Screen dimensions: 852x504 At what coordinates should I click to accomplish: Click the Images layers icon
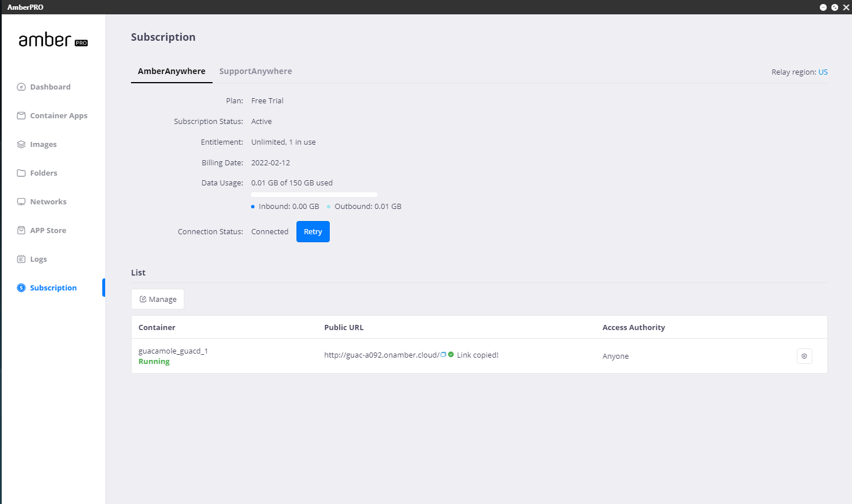(21, 145)
